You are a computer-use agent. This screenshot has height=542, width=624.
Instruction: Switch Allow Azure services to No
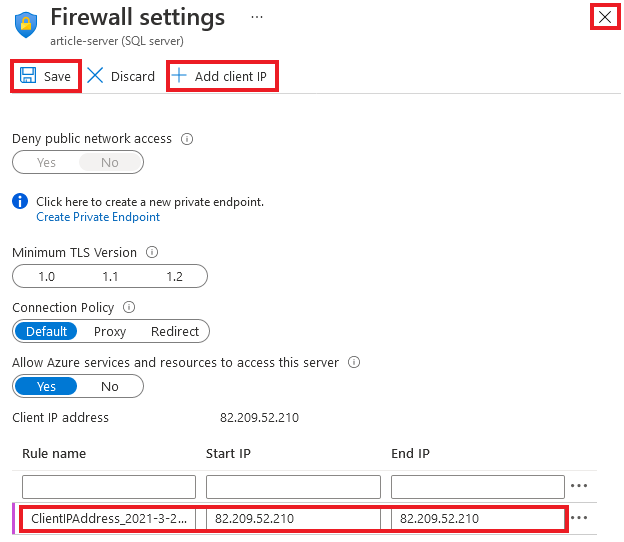coord(109,387)
